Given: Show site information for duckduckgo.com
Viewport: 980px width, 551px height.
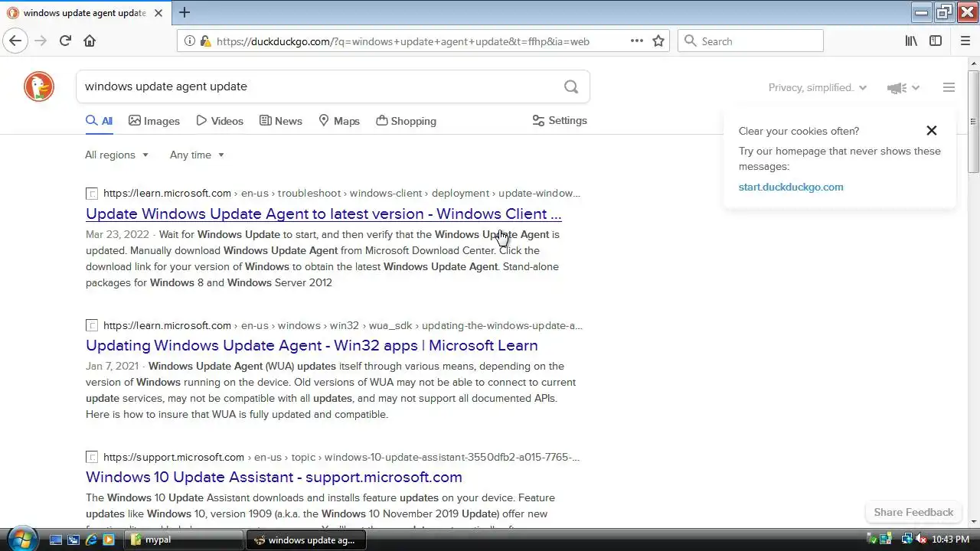Looking at the screenshot, I should point(191,41).
